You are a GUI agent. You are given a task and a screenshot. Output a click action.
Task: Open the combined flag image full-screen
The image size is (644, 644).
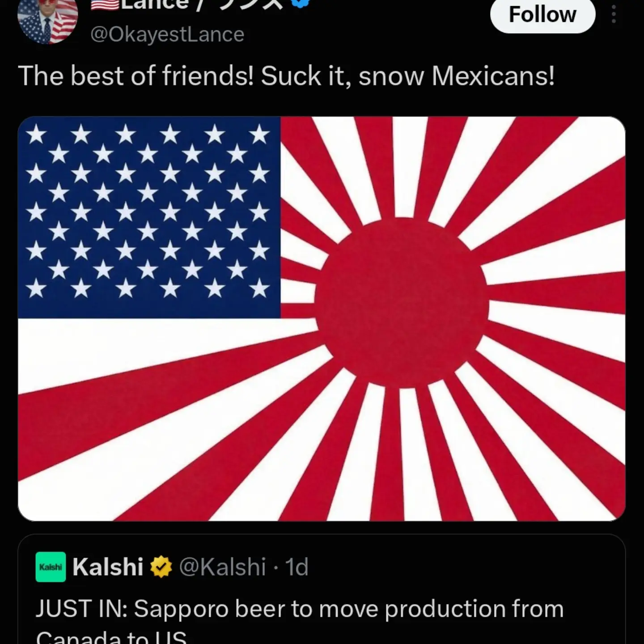(322, 319)
